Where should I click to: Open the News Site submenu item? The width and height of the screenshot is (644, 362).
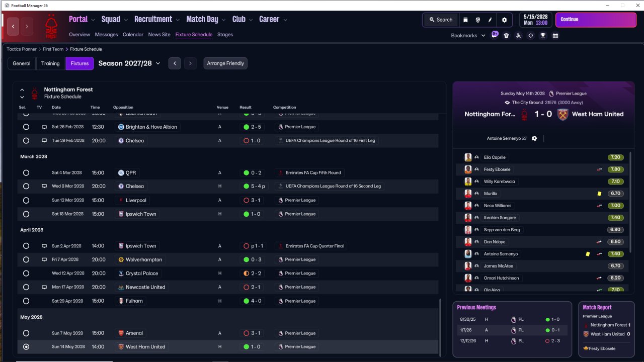pyautogui.click(x=159, y=35)
